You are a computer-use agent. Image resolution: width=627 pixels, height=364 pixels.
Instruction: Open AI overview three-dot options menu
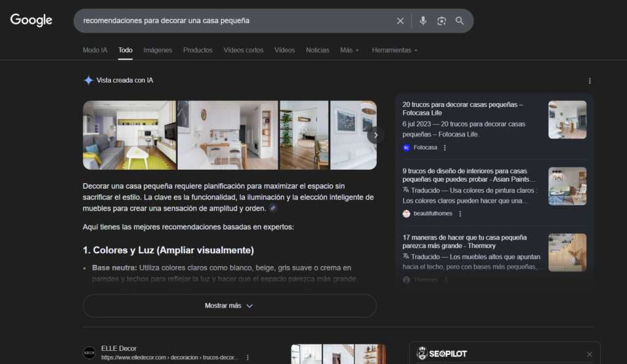click(x=590, y=81)
